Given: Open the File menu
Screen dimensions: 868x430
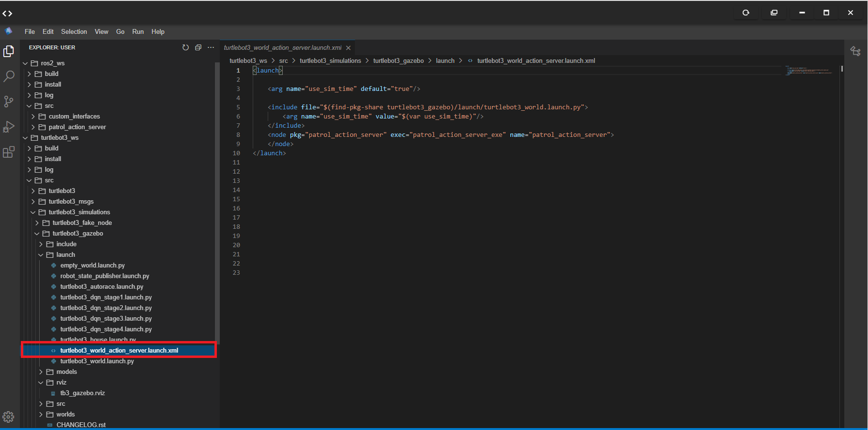Looking at the screenshot, I should click(x=30, y=31).
